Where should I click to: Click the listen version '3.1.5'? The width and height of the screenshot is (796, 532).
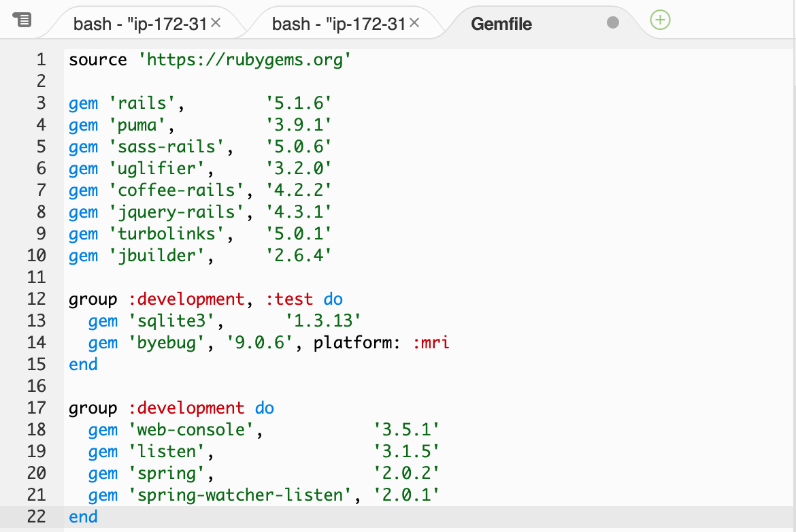click(406, 452)
